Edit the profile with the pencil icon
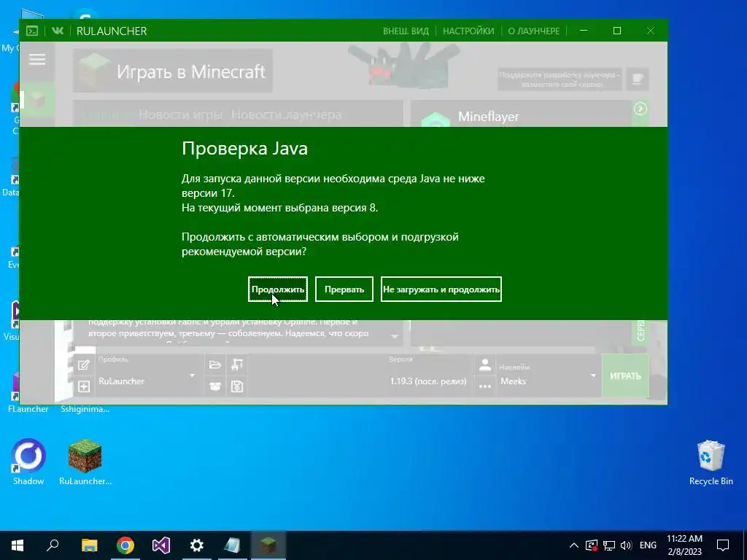This screenshot has width=747, height=560. tap(84, 365)
